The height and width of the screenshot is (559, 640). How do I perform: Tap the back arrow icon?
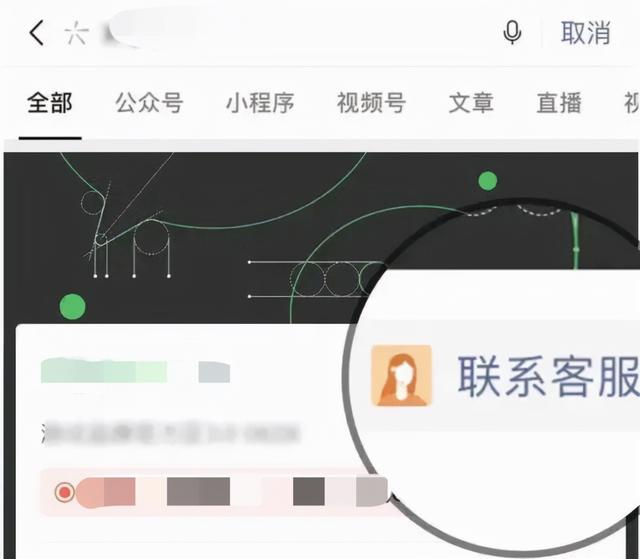point(36,33)
